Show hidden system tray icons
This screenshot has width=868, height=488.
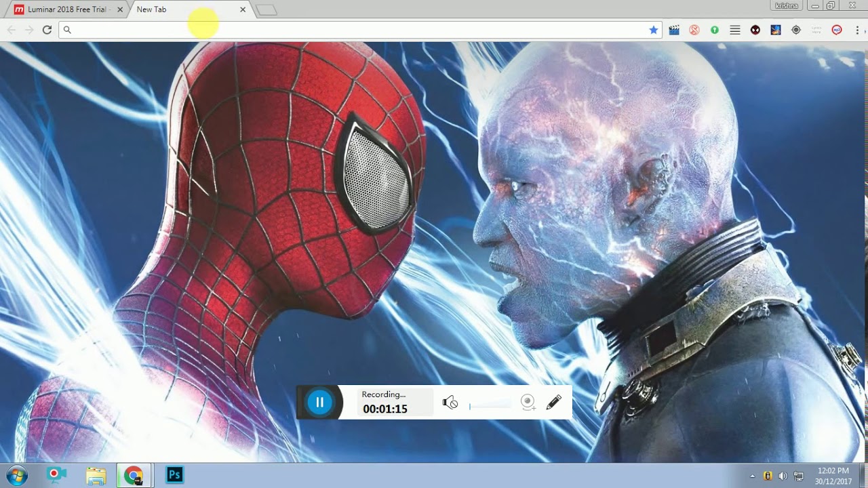click(x=752, y=476)
